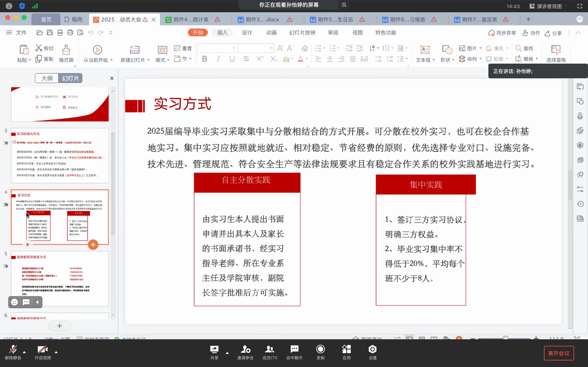Toggle Bold formatting button
The width and height of the screenshot is (588, 367).
click(x=205, y=59)
